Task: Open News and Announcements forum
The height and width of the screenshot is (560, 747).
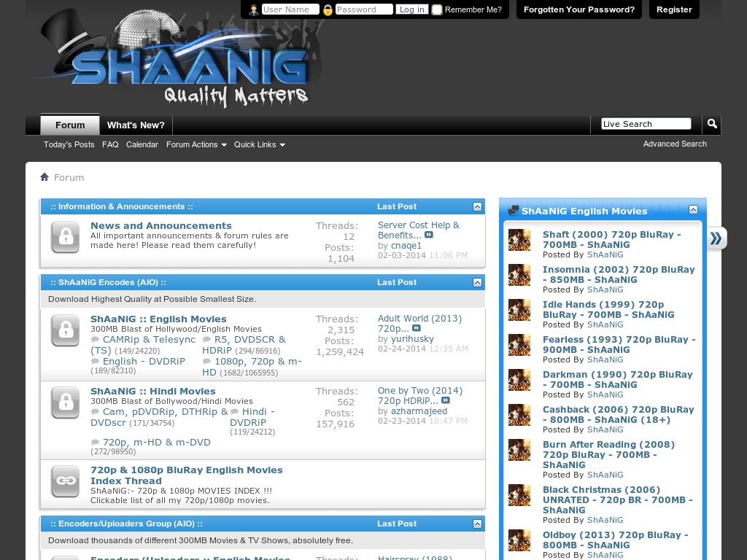Action: [161, 226]
